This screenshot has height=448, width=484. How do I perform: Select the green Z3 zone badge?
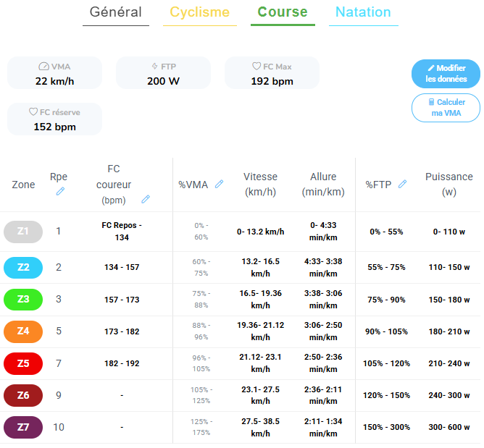[23, 300]
